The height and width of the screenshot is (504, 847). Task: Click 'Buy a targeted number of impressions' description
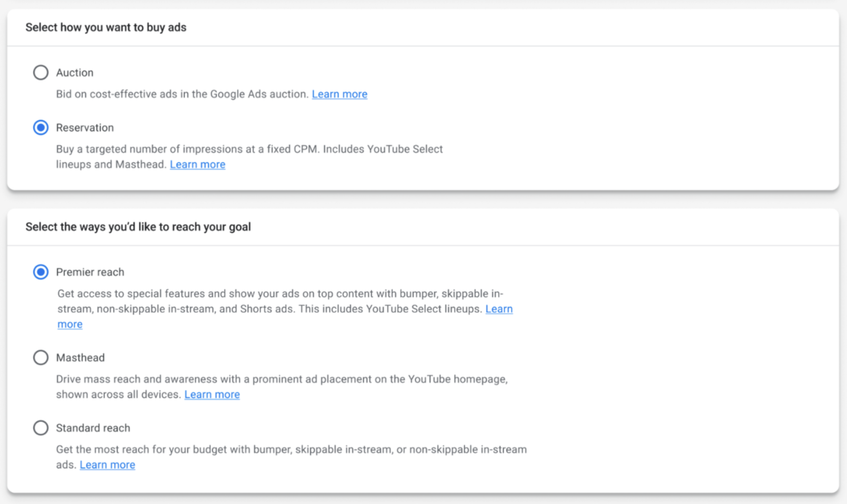[x=250, y=157]
